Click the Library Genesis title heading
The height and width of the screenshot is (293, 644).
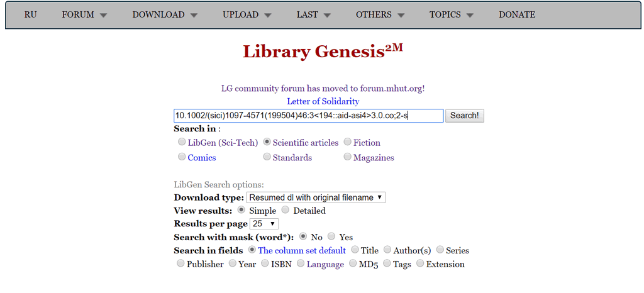[323, 52]
